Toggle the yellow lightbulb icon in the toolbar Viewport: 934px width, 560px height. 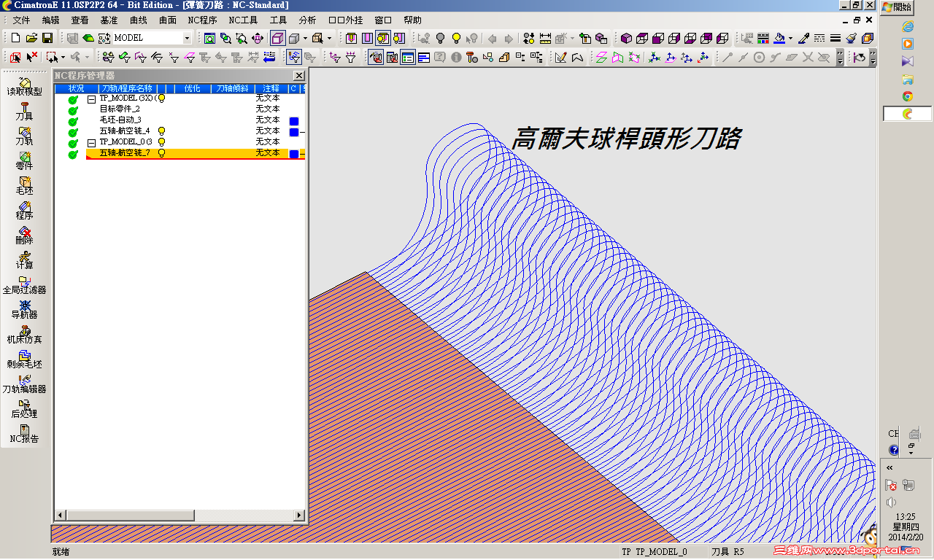457,38
